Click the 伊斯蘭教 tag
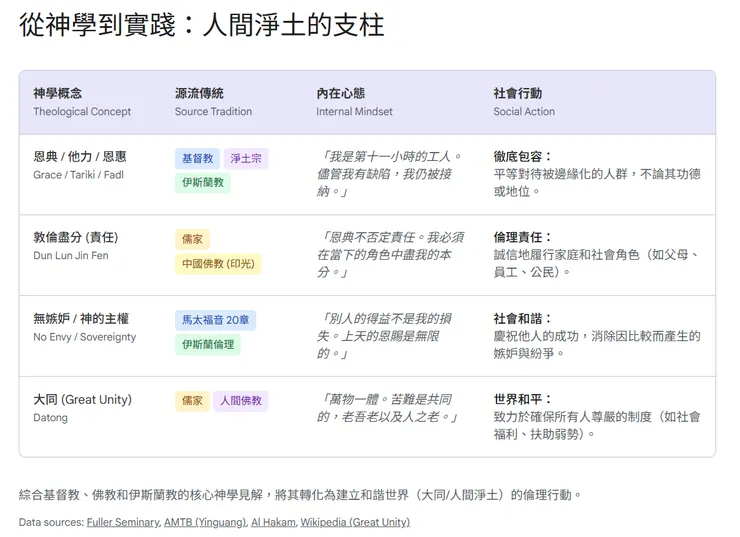The height and width of the screenshot is (537, 740). 203,183
